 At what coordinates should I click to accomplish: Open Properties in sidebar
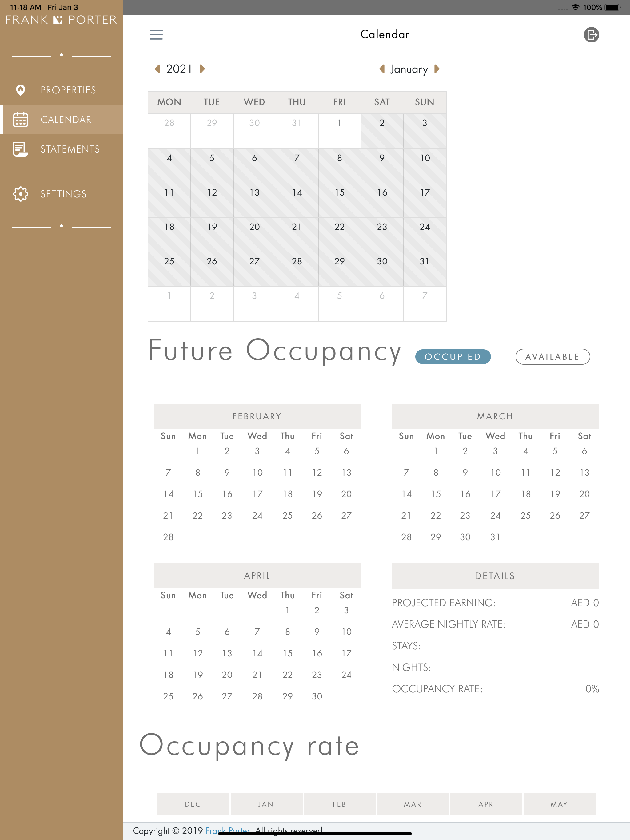(x=62, y=90)
